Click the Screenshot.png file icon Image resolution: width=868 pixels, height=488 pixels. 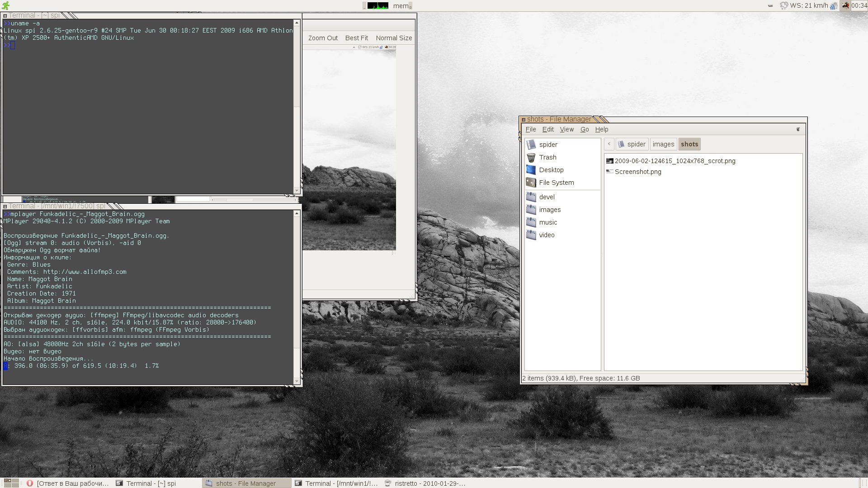coord(610,172)
